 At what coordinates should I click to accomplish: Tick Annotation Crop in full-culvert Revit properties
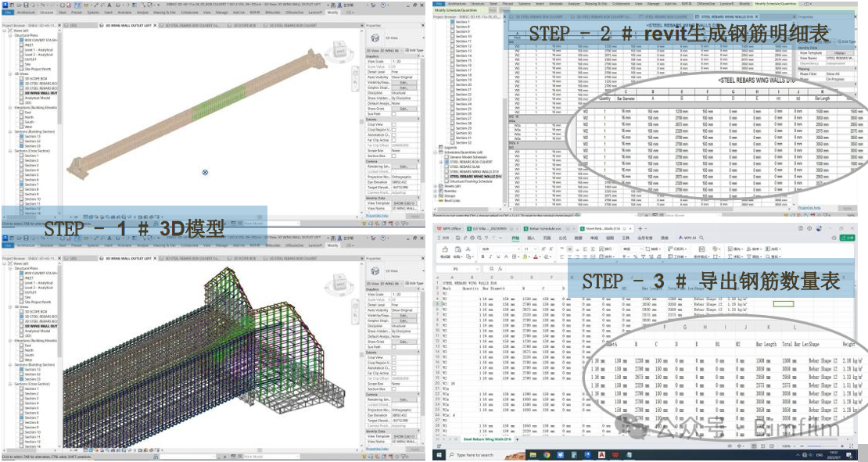coord(393,134)
